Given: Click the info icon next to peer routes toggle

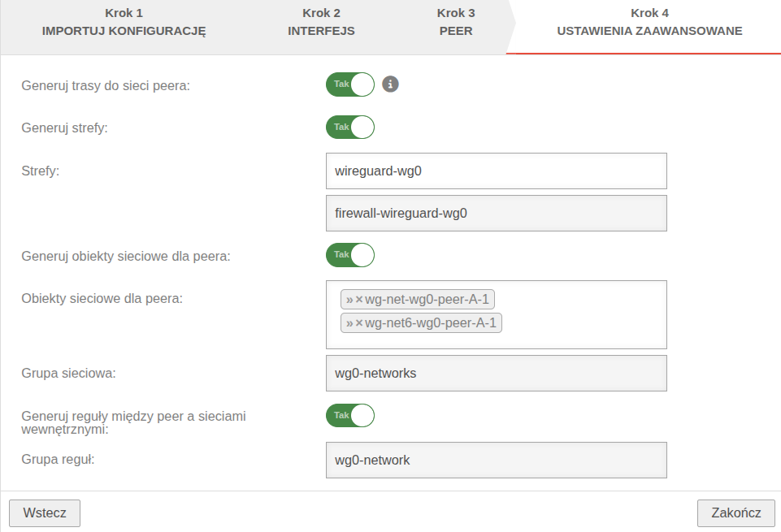Looking at the screenshot, I should [x=390, y=84].
